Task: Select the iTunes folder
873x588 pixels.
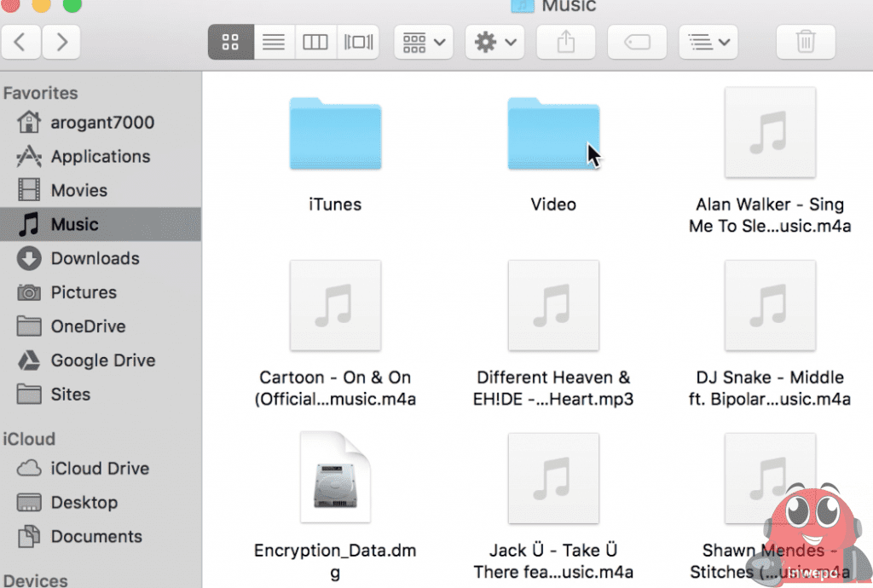Action: pos(335,134)
